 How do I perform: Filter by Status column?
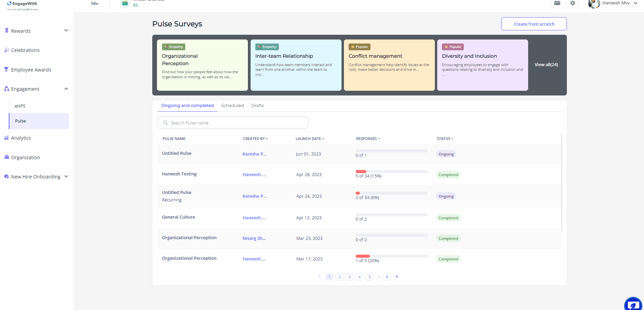(x=445, y=139)
